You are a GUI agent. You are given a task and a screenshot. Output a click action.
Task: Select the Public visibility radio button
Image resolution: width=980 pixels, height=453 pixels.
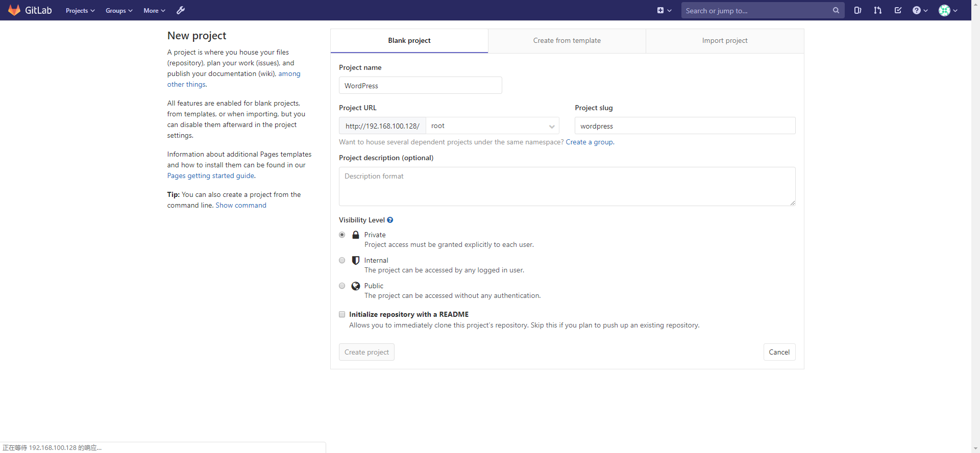(x=342, y=286)
